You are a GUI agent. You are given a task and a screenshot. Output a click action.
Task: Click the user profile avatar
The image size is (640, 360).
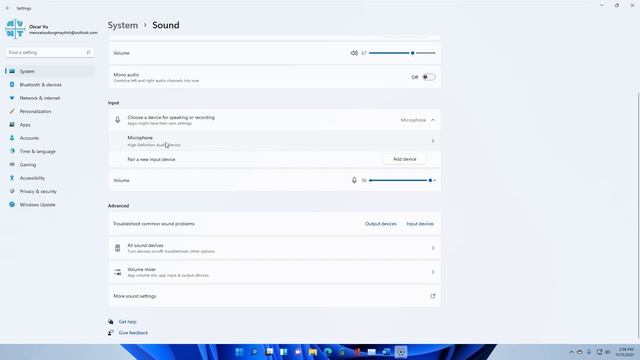point(15,29)
